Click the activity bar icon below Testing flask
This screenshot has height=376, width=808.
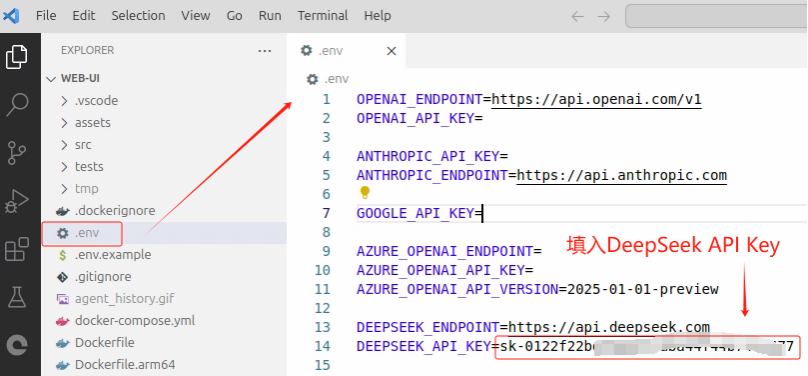click(x=17, y=345)
